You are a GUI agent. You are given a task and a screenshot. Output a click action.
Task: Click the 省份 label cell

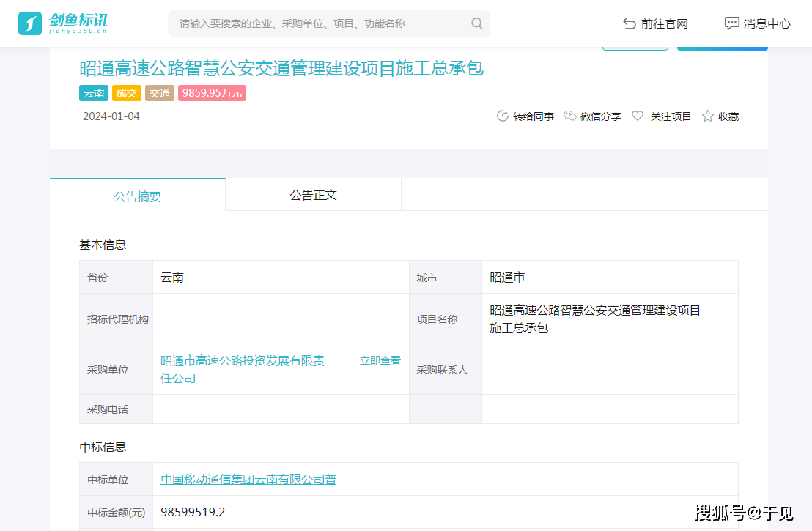[116, 278]
